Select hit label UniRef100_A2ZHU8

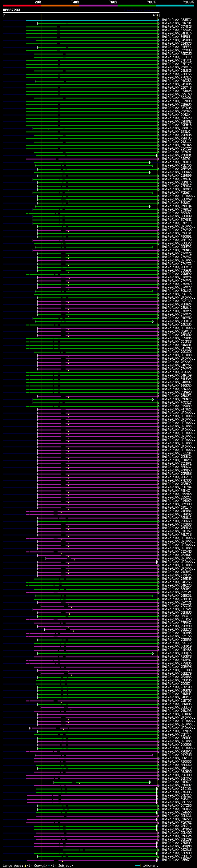pos(177,101)
